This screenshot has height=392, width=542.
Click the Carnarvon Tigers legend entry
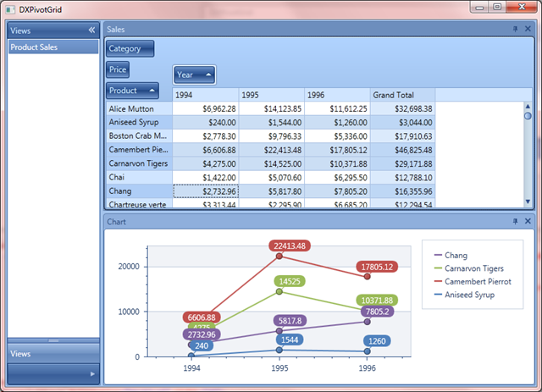point(468,268)
